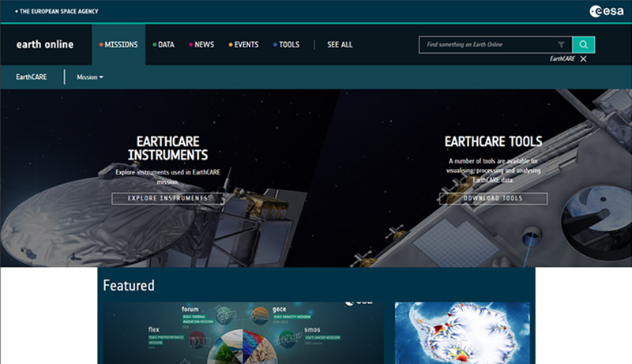This screenshot has width=632, height=364.
Task: Click the EarthCARE Instruments heading
Action: point(167,148)
